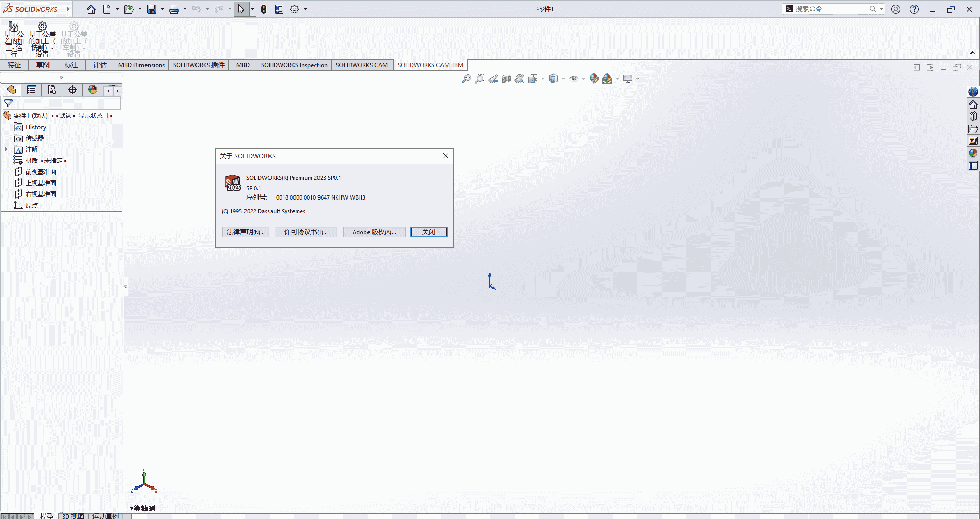Expand SOLIDWORKS logo menu flyout arrow
This screenshot has height=519, width=980.
(68, 9)
